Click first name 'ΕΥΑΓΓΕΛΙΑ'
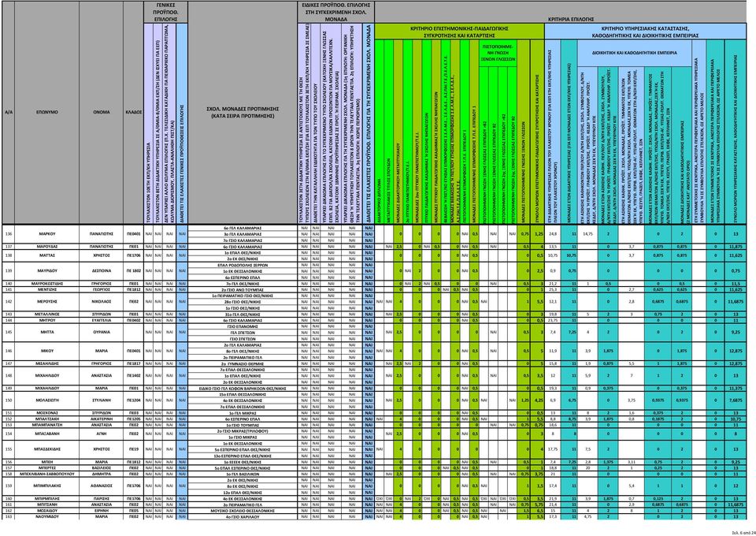Viewport: 756px width, 536px height. 102,320
